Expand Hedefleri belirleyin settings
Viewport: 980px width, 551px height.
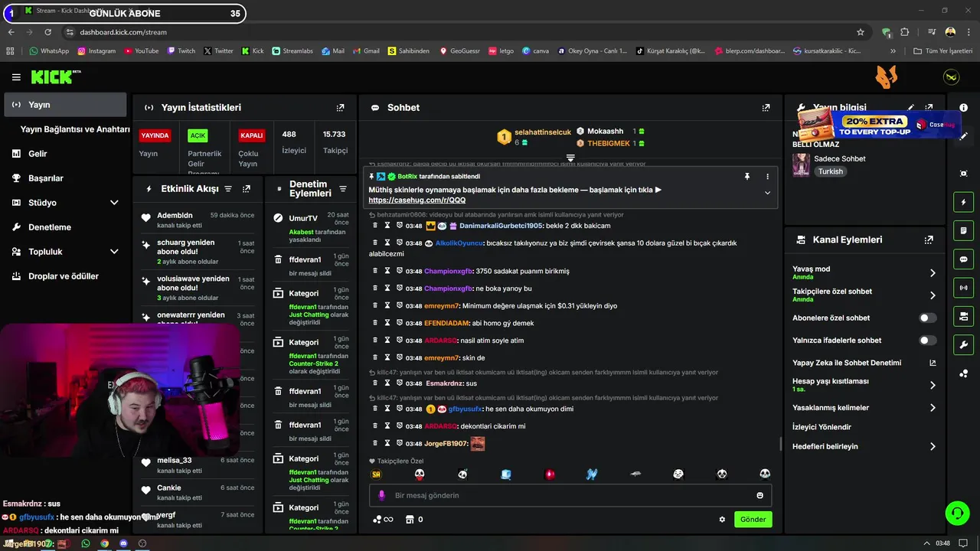933,446
